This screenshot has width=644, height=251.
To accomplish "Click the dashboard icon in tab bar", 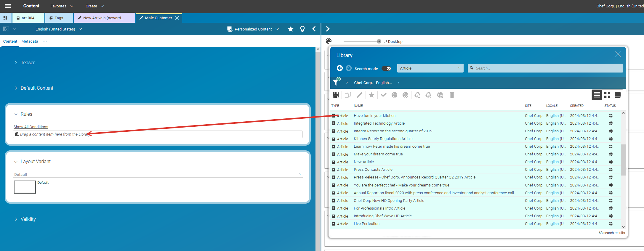I will tap(5, 18).
